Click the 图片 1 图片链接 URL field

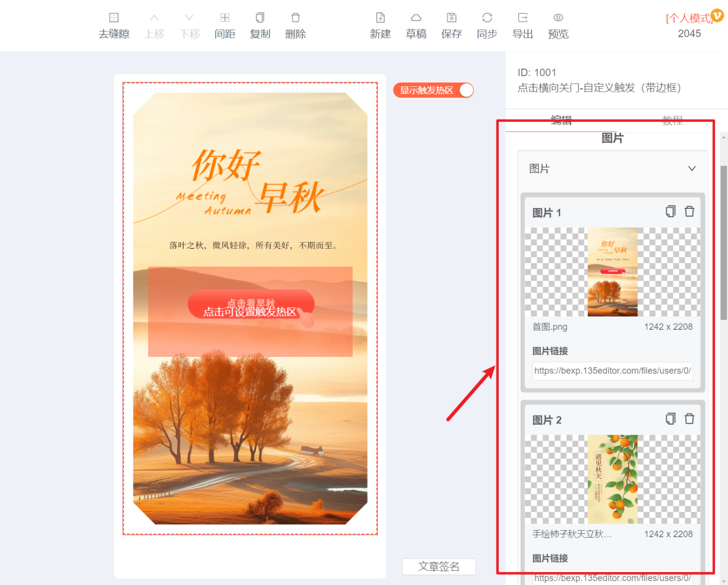point(612,371)
